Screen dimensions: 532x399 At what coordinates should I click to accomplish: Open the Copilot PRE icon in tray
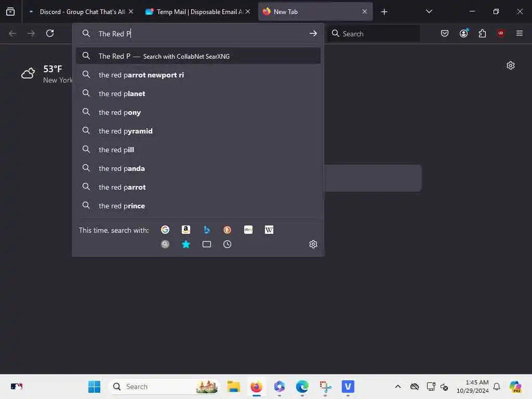click(x=515, y=387)
